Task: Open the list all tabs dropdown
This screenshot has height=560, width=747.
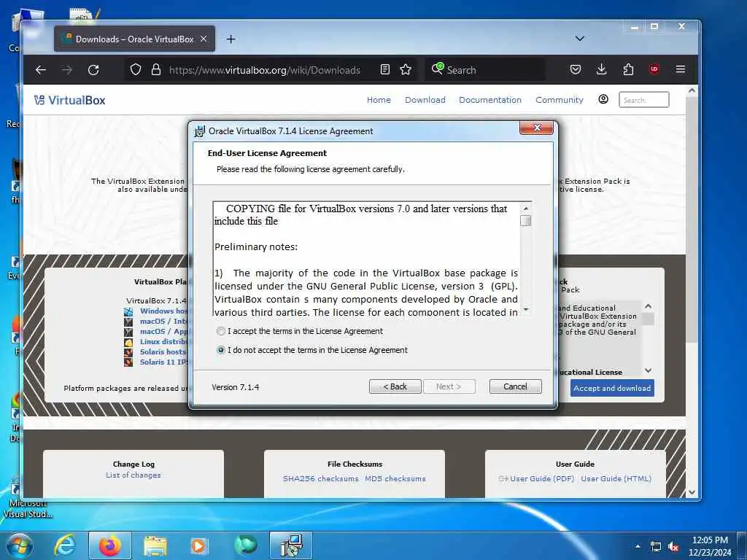Action: [x=580, y=39]
